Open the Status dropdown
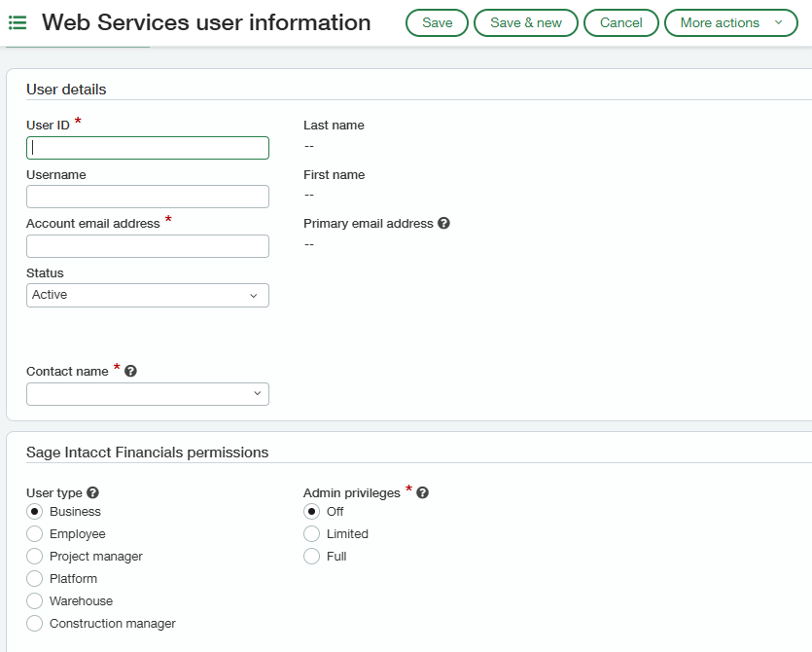This screenshot has height=652, width=812. click(x=148, y=296)
